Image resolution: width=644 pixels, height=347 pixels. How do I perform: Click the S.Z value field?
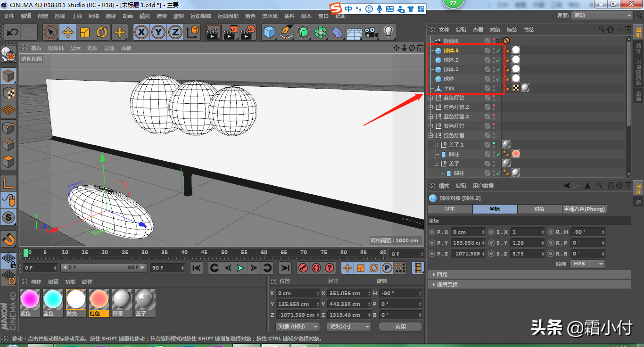pos(528,254)
